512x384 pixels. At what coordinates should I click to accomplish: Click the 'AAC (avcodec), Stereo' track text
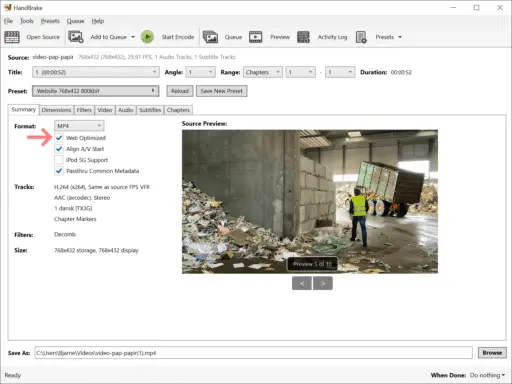[x=82, y=198]
